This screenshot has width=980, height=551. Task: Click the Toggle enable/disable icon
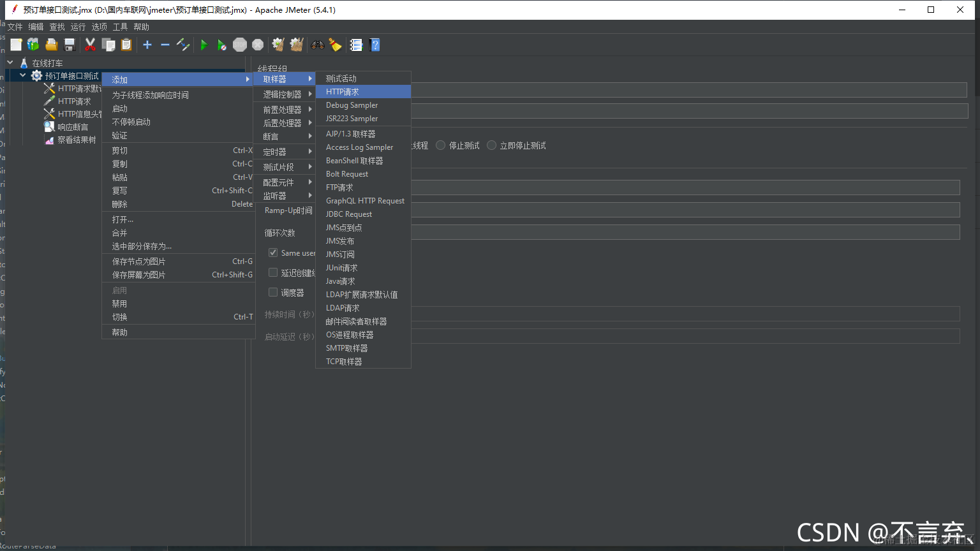tap(183, 45)
